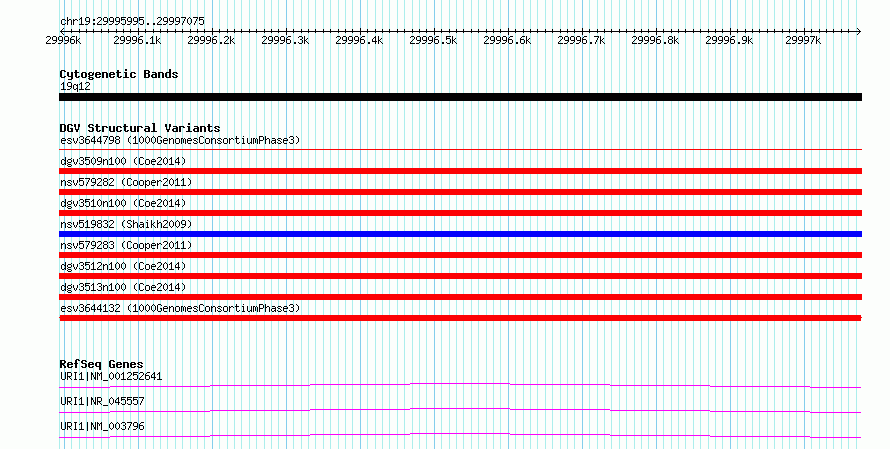Select the magenta URI1|NM_001252641 intron line
Viewport: 890px width, 449px height.
point(460,385)
